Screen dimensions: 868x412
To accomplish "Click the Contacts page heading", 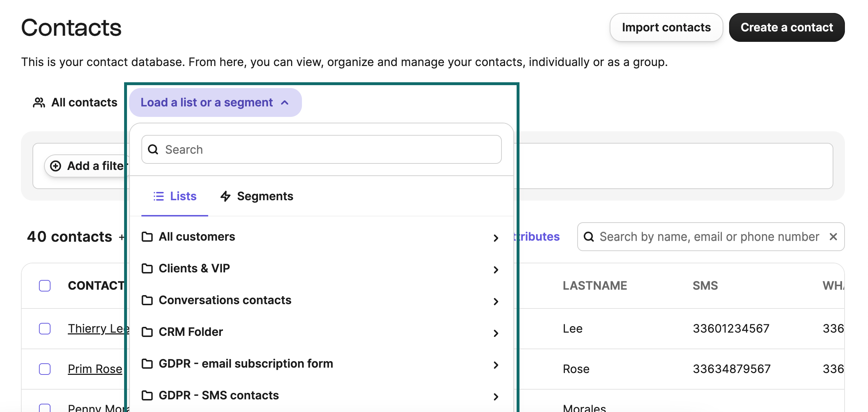I will click(71, 28).
